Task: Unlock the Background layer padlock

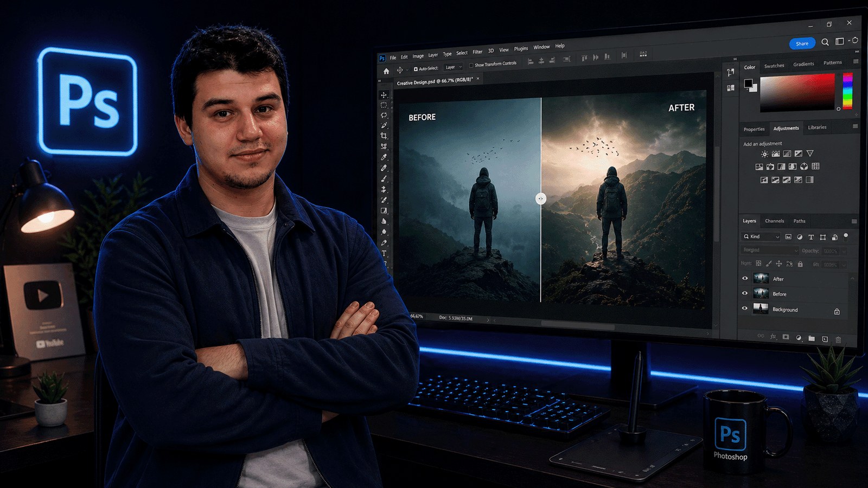Action: point(837,311)
